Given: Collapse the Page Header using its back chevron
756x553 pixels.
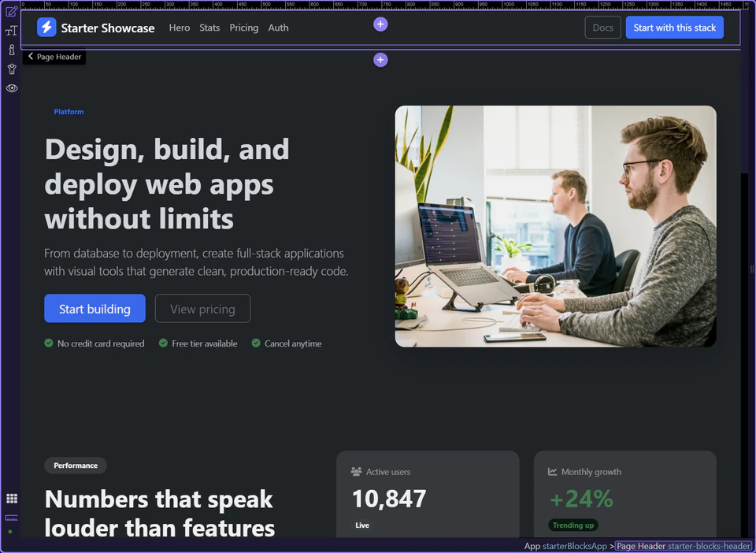Looking at the screenshot, I should 30,56.
